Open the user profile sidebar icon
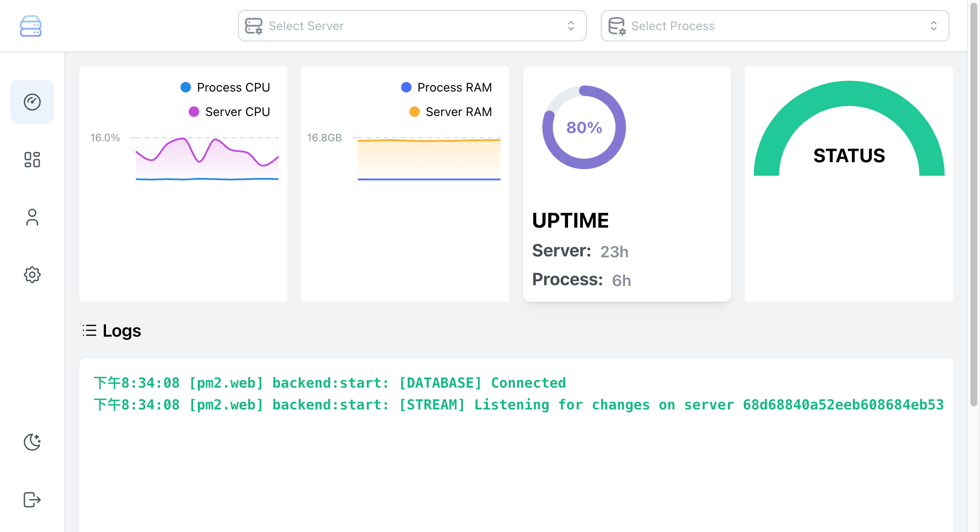This screenshot has height=532, width=980. pos(32,217)
